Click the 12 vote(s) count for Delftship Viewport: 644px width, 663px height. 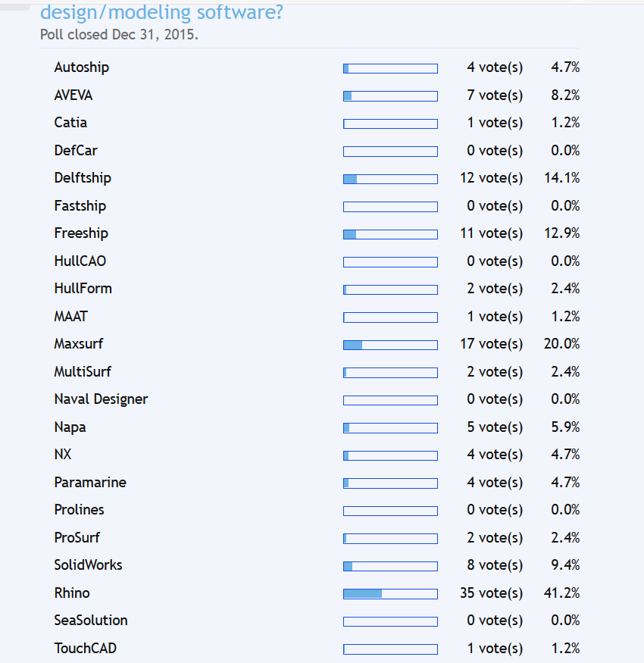click(491, 178)
